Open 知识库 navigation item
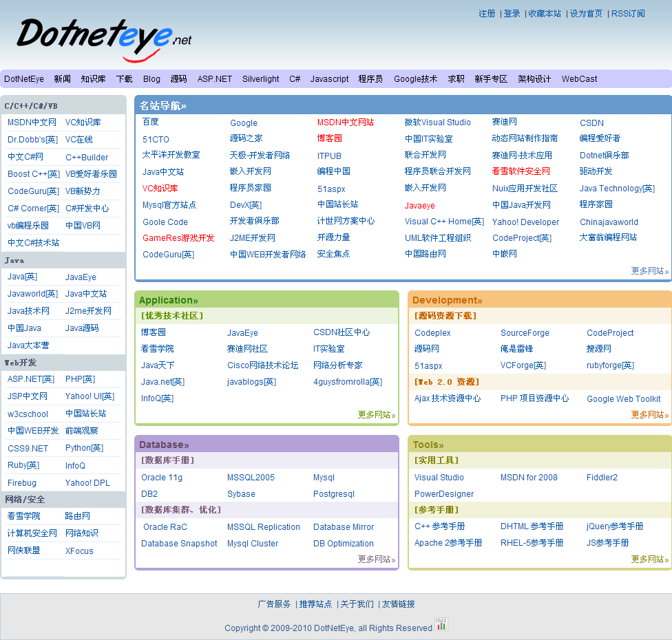 point(93,79)
